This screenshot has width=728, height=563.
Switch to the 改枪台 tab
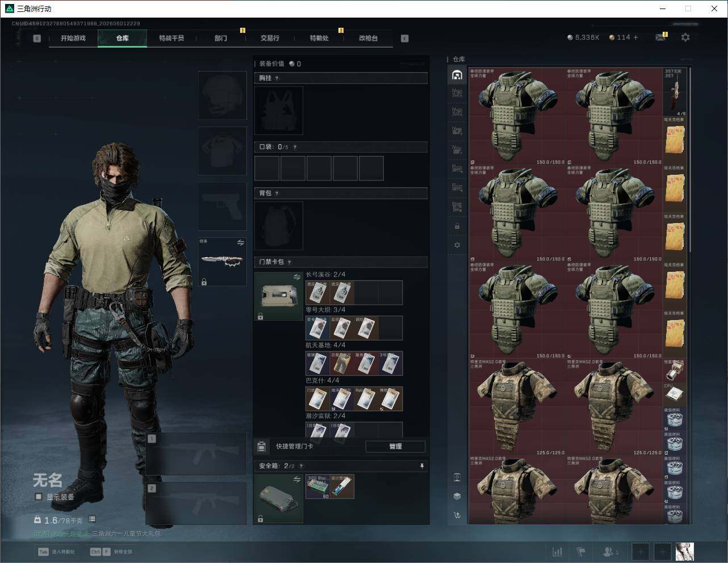pos(368,38)
